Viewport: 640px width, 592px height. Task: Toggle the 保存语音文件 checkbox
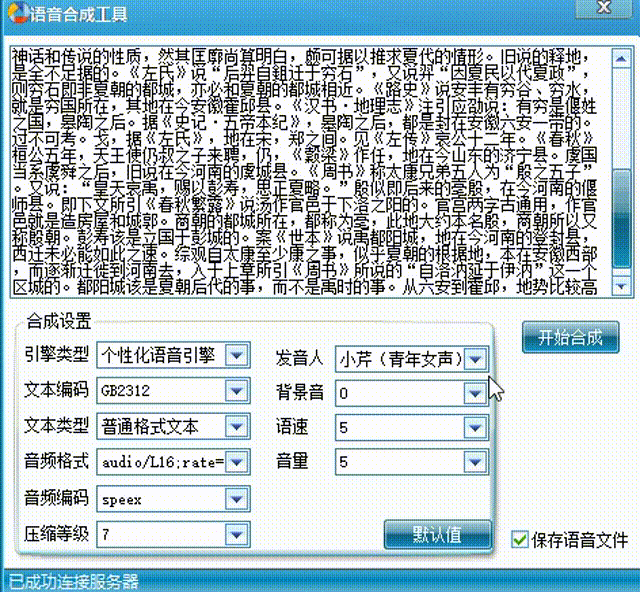coord(520,539)
